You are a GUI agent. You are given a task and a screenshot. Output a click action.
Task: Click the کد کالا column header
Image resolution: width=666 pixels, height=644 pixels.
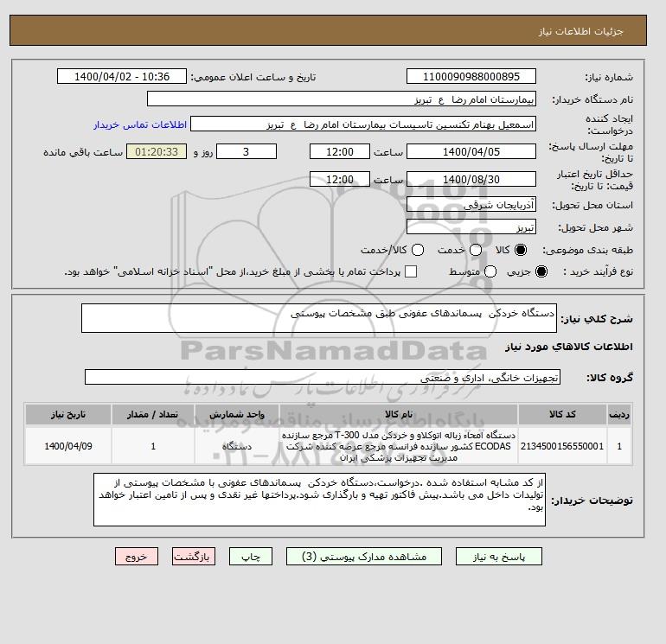coord(562,414)
